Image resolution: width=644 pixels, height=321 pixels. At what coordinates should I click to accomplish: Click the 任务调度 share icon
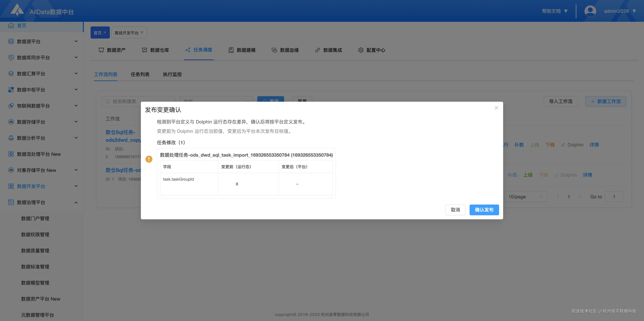point(188,50)
